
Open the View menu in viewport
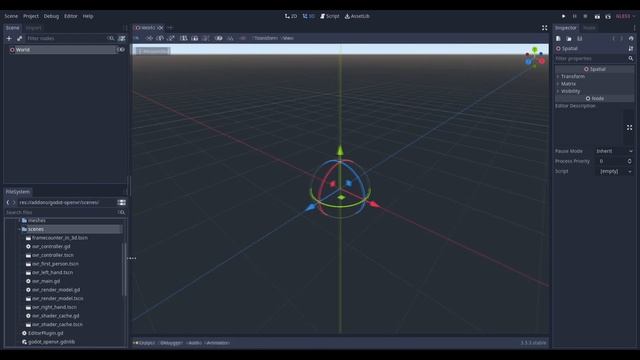click(288, 38)
